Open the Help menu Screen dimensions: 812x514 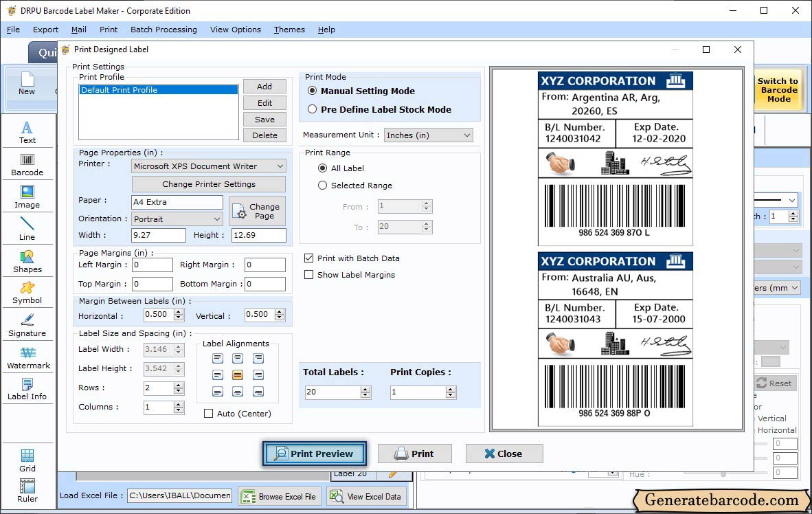[326, 30]
